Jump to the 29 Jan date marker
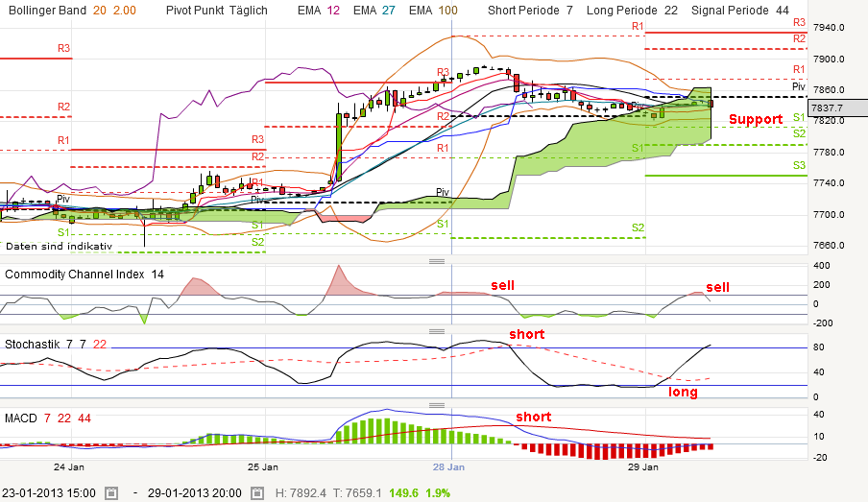 (643, 467)
